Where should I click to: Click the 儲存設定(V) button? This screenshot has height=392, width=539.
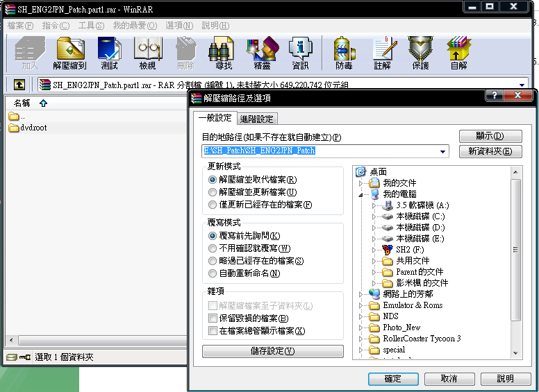(273, 351)
